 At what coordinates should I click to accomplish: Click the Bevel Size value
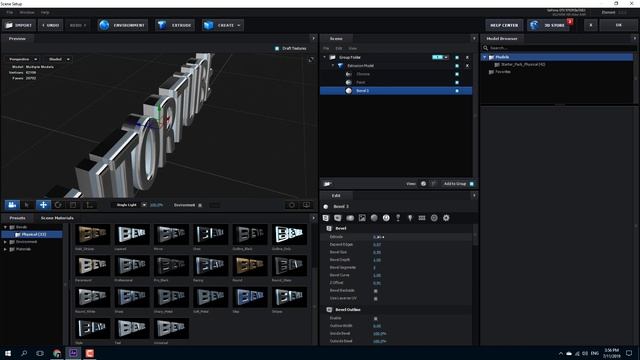(x=377, y=252)
